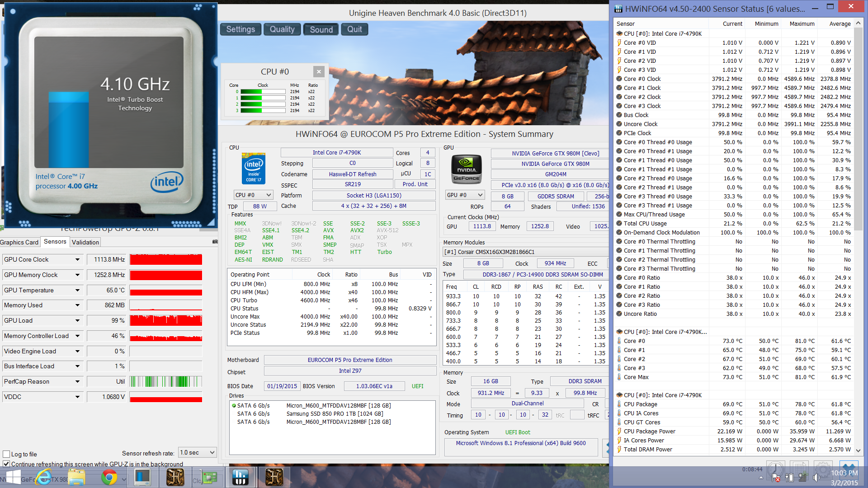This screenshot has height=488, width=868.
Task: Enable the Log to file checkbox
Action: (6, 454)
